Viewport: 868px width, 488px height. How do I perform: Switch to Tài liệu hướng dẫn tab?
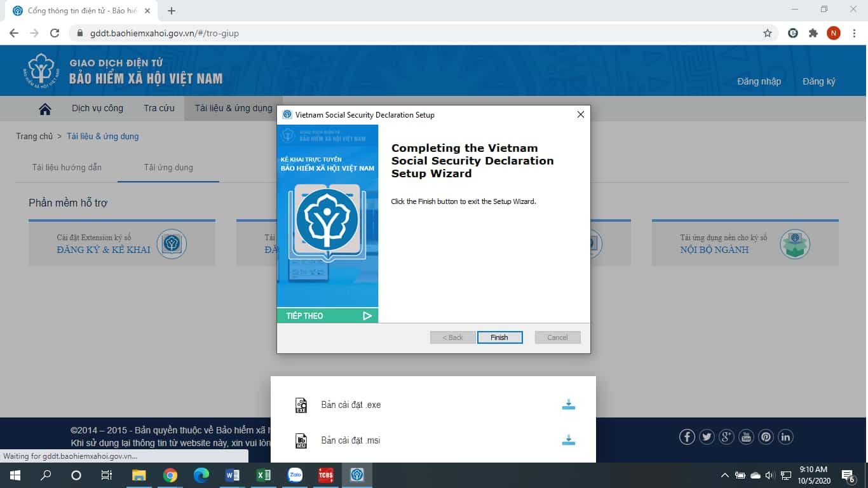click(x=67, y=168)
